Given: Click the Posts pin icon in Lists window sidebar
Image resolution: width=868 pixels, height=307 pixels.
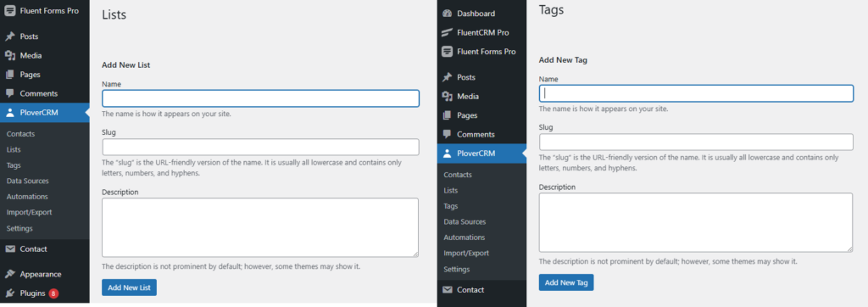Looking at the screenshot, I should pyautogui.click(x=10, y=36).
